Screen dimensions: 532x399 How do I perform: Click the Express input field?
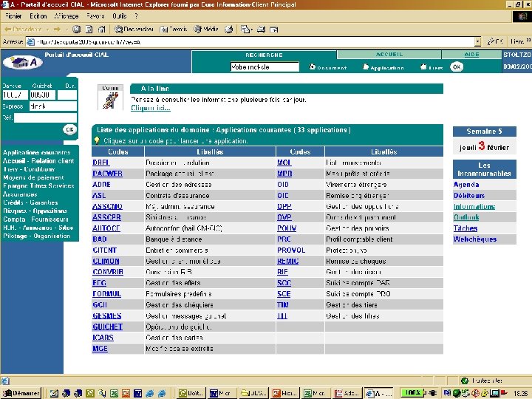click(52, 106)
